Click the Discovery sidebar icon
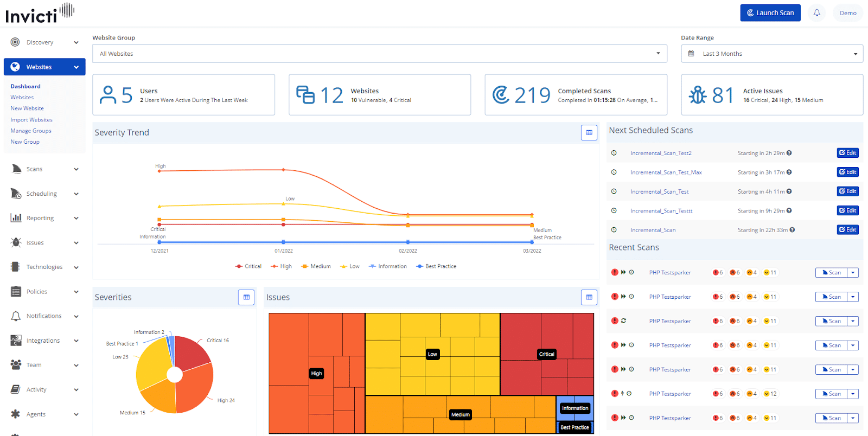 click(x=15, y=42)
